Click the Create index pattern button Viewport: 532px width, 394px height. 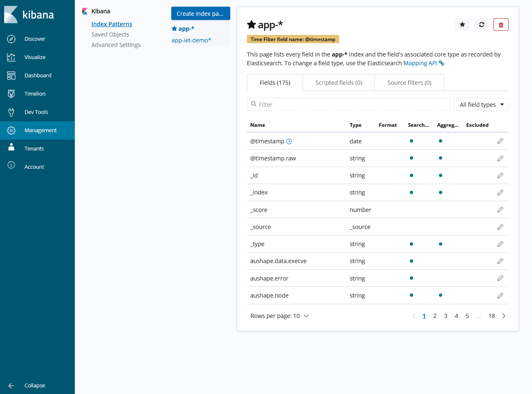tap(200, 13)
